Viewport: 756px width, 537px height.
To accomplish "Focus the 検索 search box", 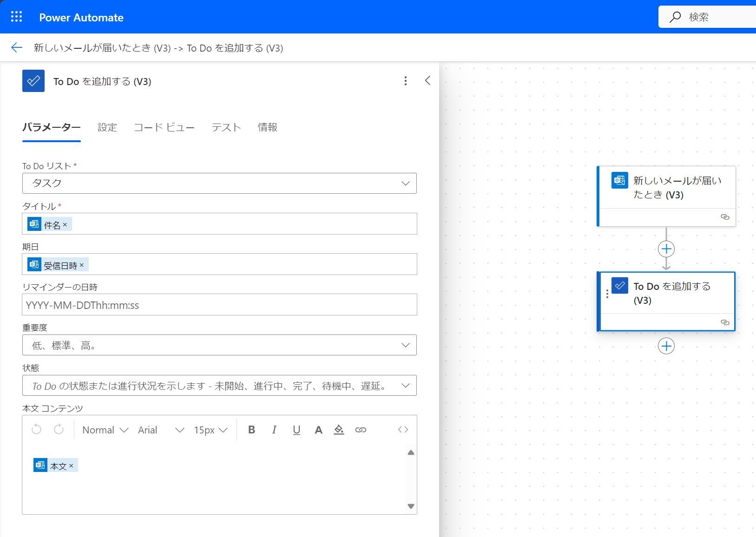I will [707, 17].
